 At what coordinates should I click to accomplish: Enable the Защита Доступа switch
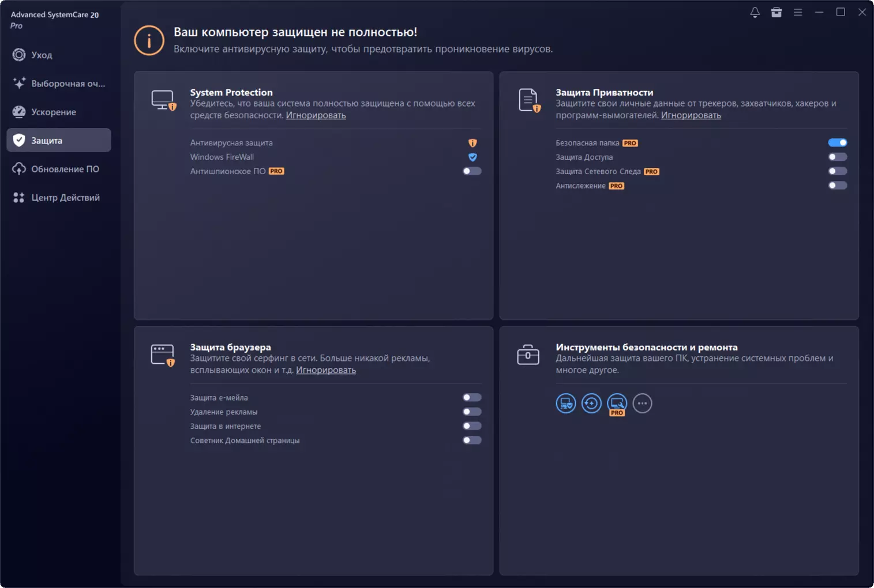[x=838, y=157]
